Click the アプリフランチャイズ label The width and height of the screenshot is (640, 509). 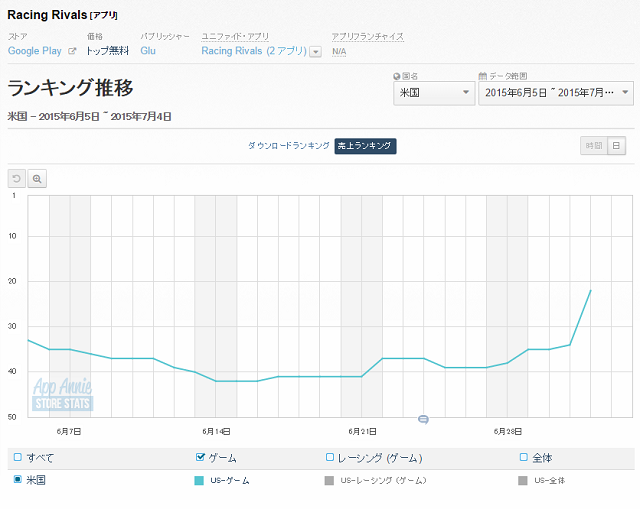[367, 37]
